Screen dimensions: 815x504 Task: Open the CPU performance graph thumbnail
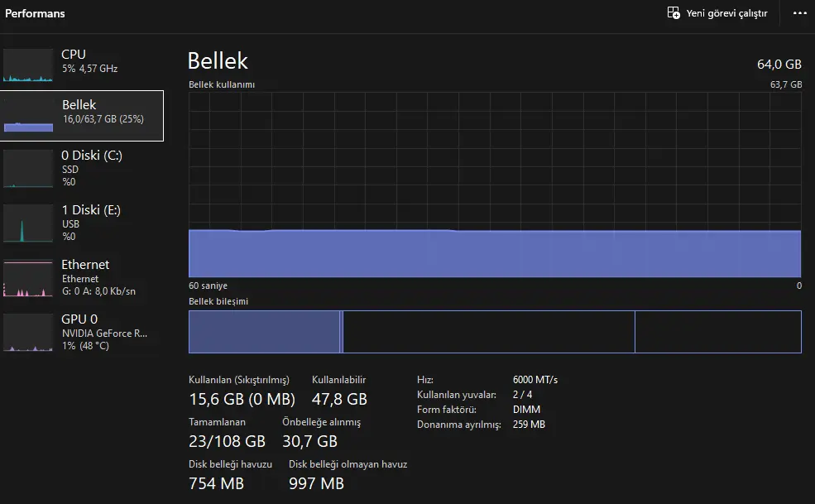pyautogui.click(x=28, y=65)
